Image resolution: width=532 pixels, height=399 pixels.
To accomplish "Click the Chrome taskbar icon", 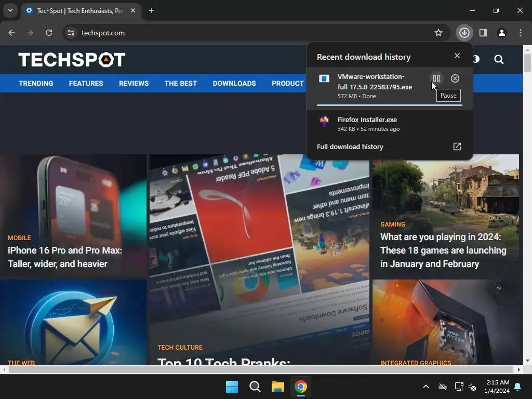I will (301, 387).
